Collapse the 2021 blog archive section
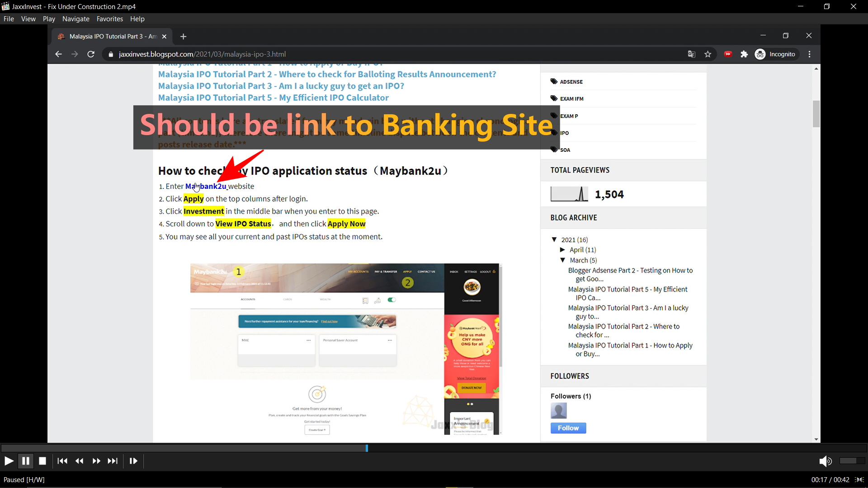 point(554,239)
